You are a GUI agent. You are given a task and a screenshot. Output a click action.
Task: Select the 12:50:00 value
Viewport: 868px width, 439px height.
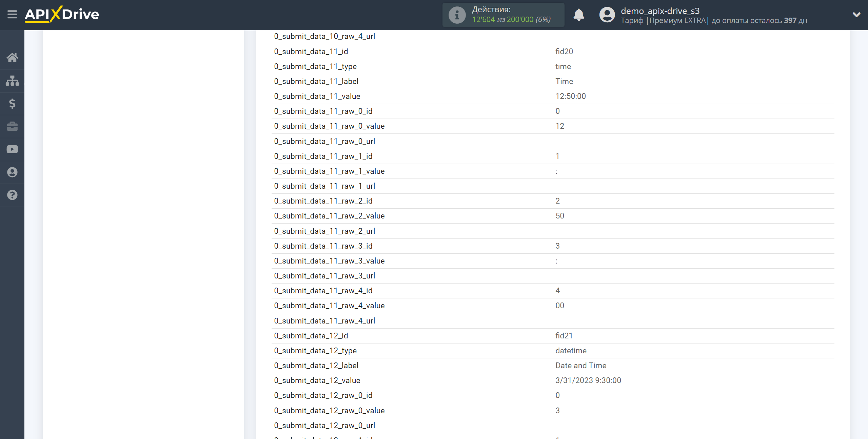pos(571,96)
